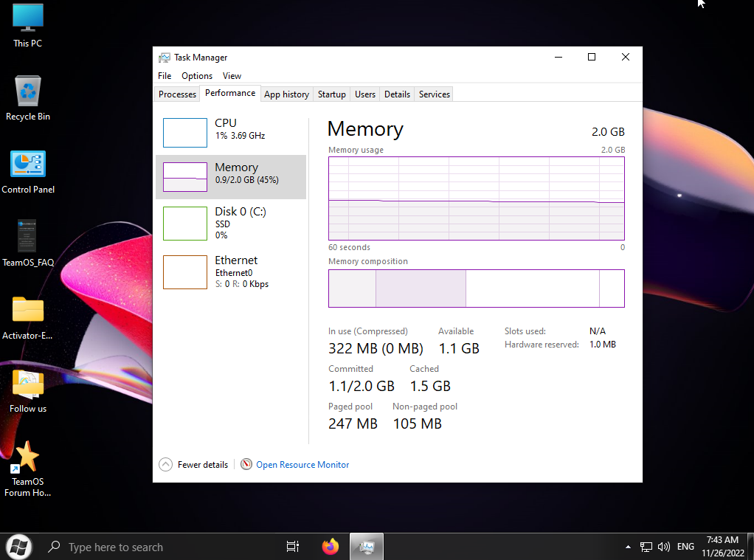The height and width of the screenshot is (560, 754).
Task: Switch to the Details tab
Action: click(397, 94)
